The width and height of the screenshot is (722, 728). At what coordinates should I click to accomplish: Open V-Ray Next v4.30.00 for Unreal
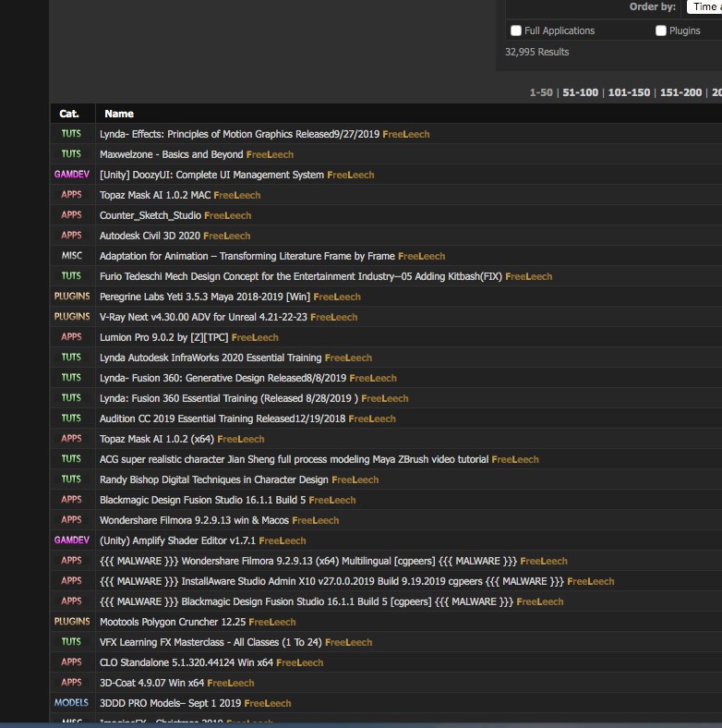[x=203, y=317]
